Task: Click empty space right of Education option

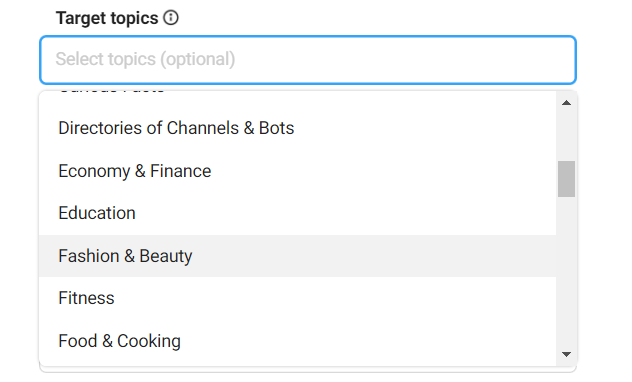Action: (x=346, y=213)
